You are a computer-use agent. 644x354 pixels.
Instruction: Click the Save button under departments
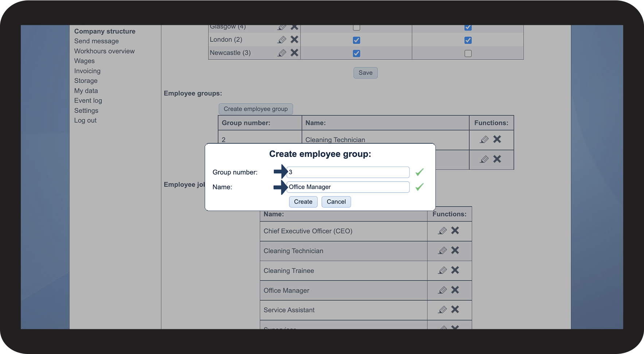tap(365, 73)
